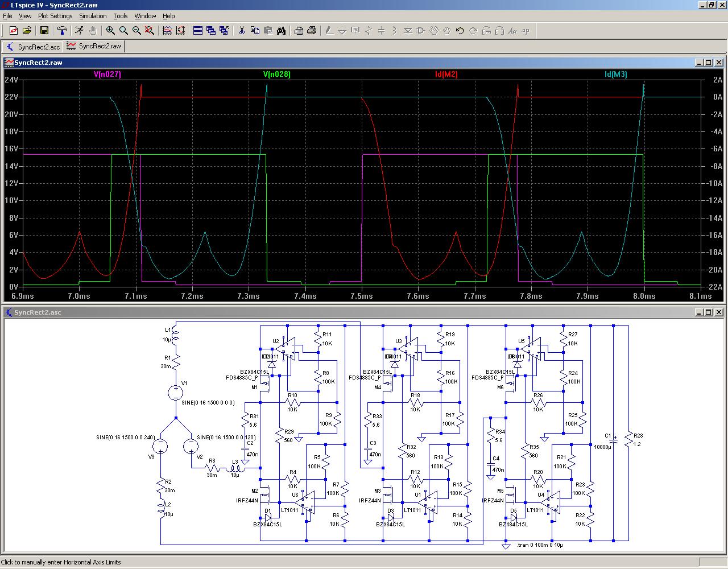This screenshot has width=728, height=569.
Task: Open the Simulation menu
Action: tap(93, 16)
